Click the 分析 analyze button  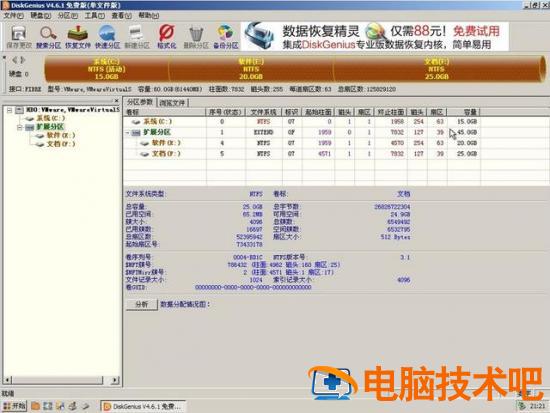[142, 304]
